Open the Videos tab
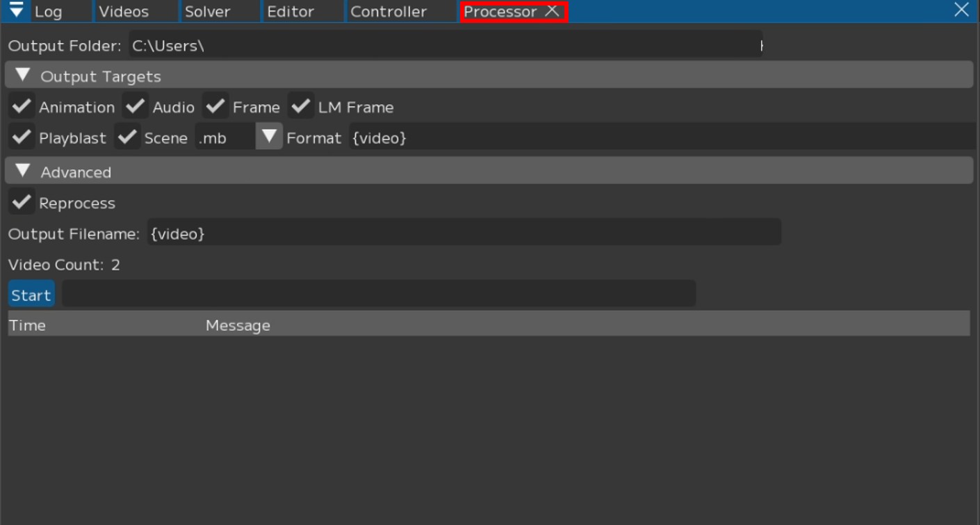 (x=124, y=12)
